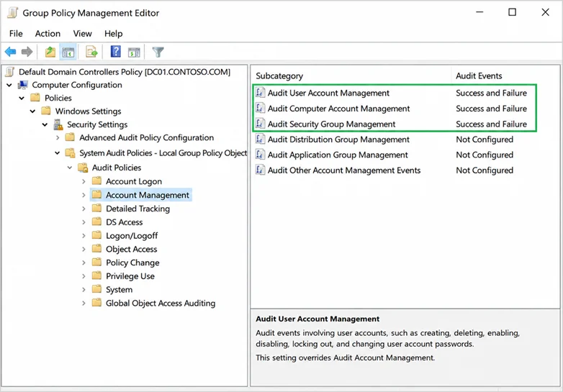This screenshot has height=392, width=563.
Task: Click the Back arrow toolbar icon
Action: pos(10,52)
